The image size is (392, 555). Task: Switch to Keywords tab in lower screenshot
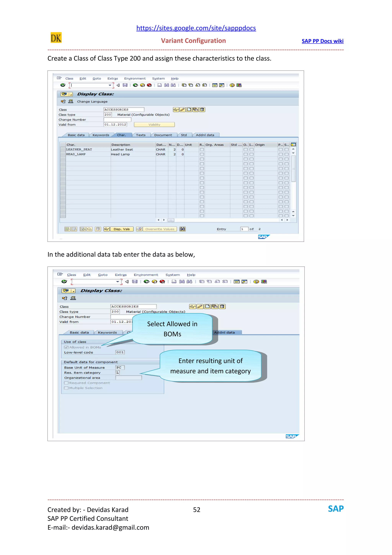click(108, 333)
